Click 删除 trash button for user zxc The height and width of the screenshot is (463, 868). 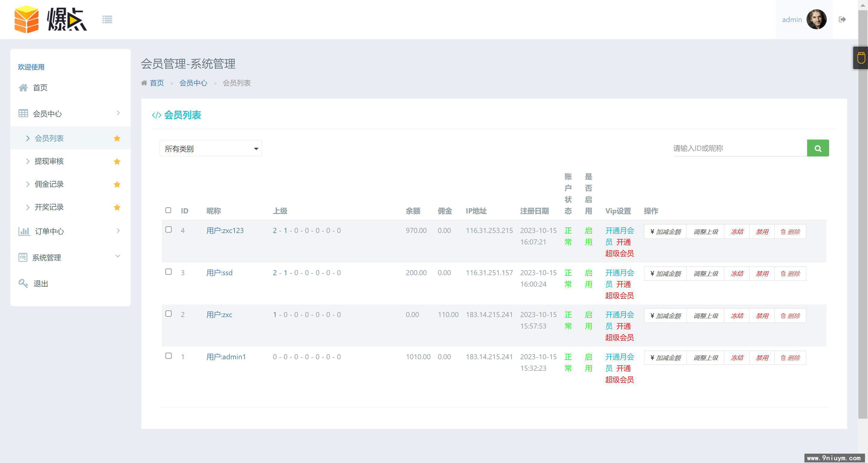tap(790, 316)
